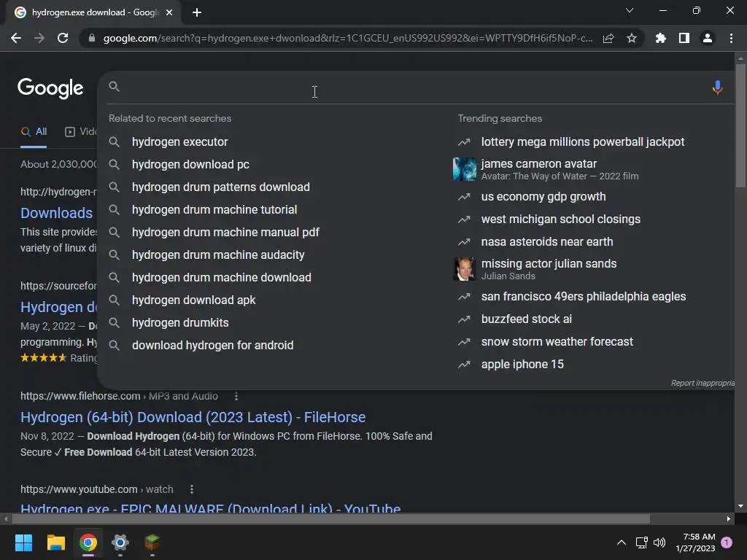
Task: Open the tab search chevron
Action: [630, 10]
